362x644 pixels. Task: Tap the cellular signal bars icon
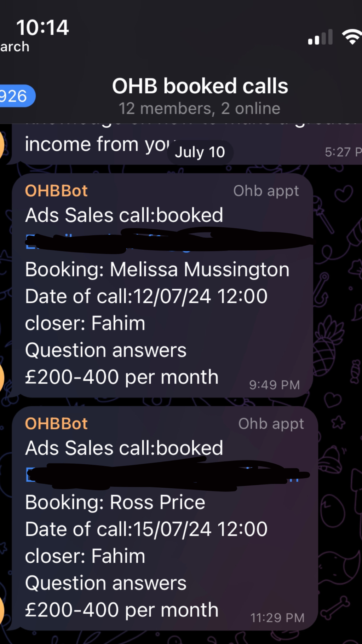(x=320, y=37)
